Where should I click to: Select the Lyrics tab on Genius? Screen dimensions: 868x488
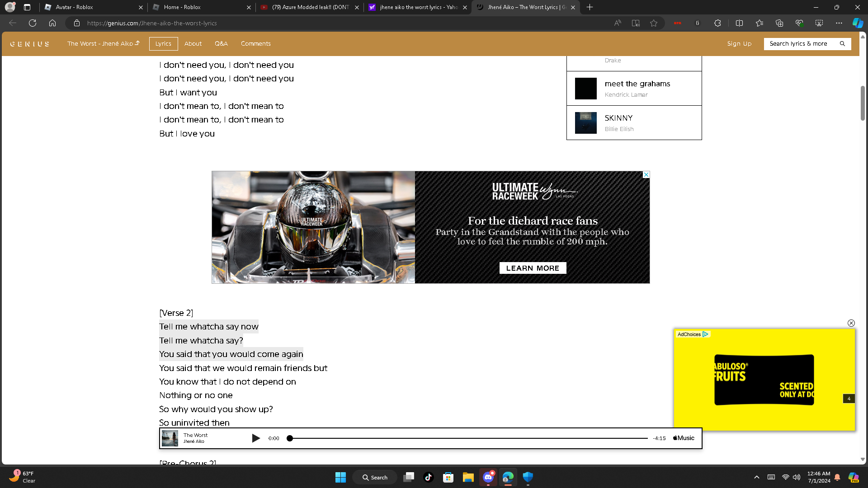tap(163, 44)
